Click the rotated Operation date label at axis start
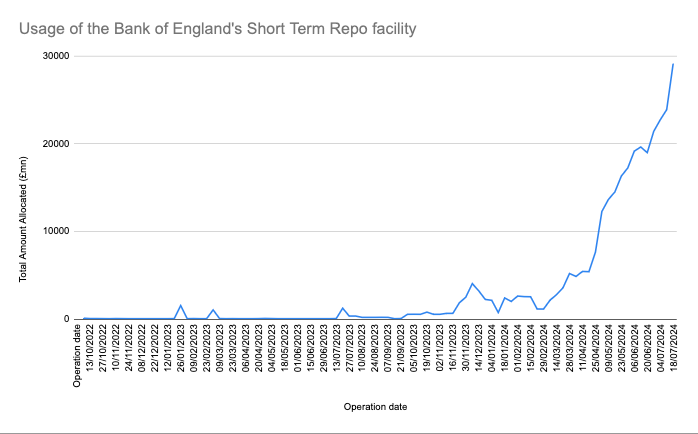The height and width of the screenshot is (434, 698). tap(77, 356)
